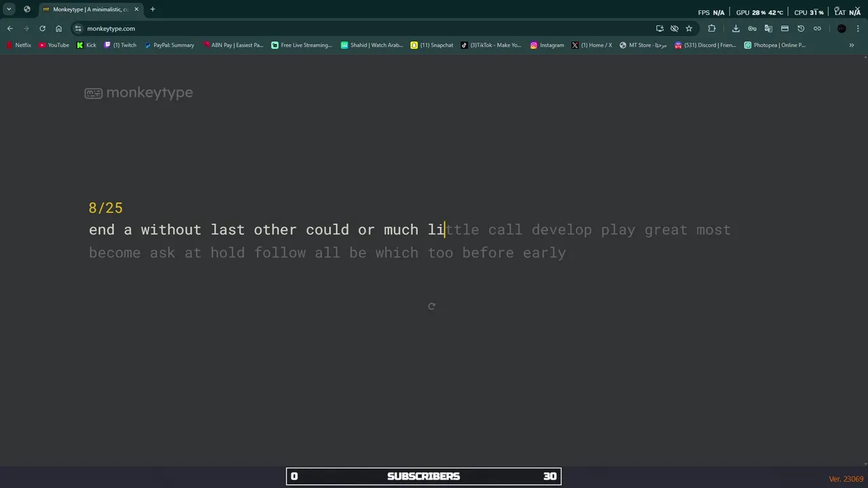This screenshot has height=488, width=868.
Task: Open the browsing history icon
Action: point(801,28)
